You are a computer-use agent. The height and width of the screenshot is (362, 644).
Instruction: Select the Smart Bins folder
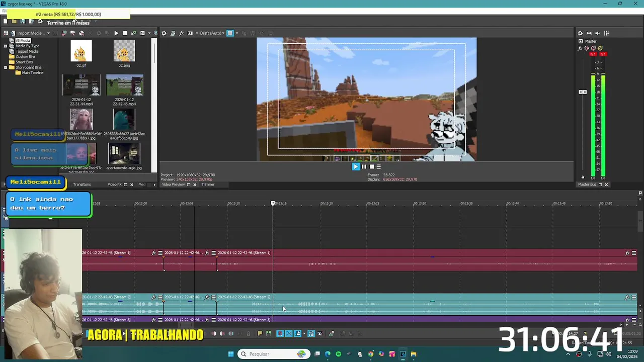click(24, 62)
